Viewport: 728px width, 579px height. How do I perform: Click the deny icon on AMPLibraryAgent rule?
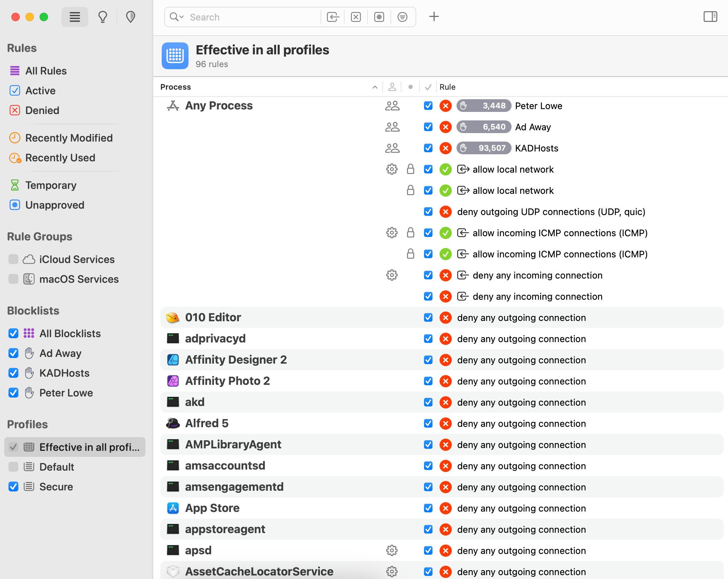tap(446, 445)
